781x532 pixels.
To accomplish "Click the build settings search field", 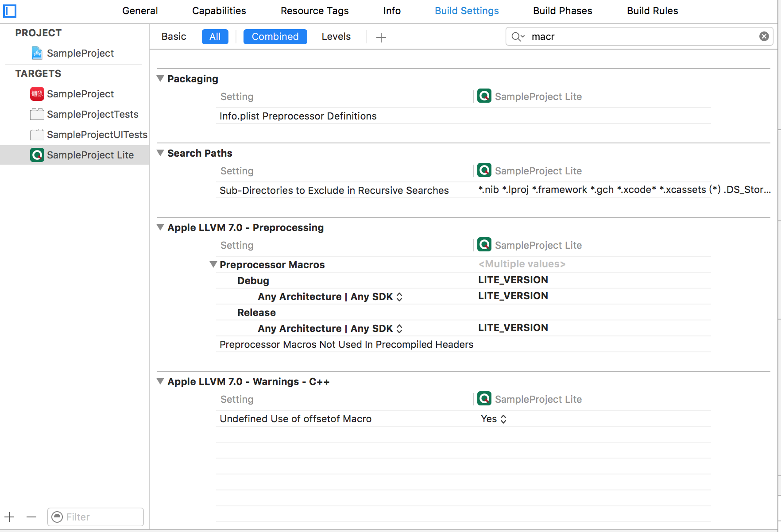I will pyautogui.click(x=639, y=36).
